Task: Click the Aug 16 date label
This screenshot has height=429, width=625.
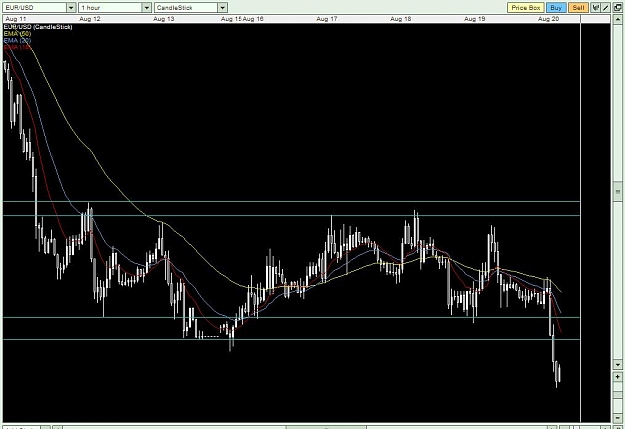Action: [253, 19]
